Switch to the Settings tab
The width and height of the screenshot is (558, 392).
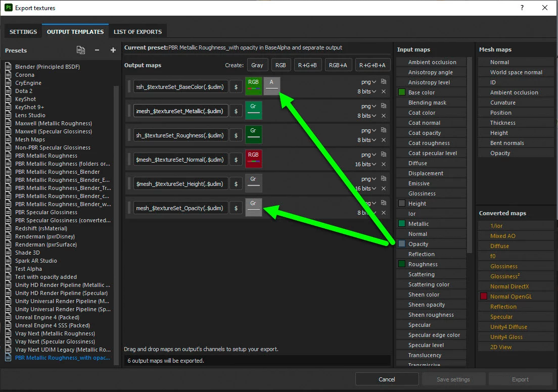pos(23,32)
